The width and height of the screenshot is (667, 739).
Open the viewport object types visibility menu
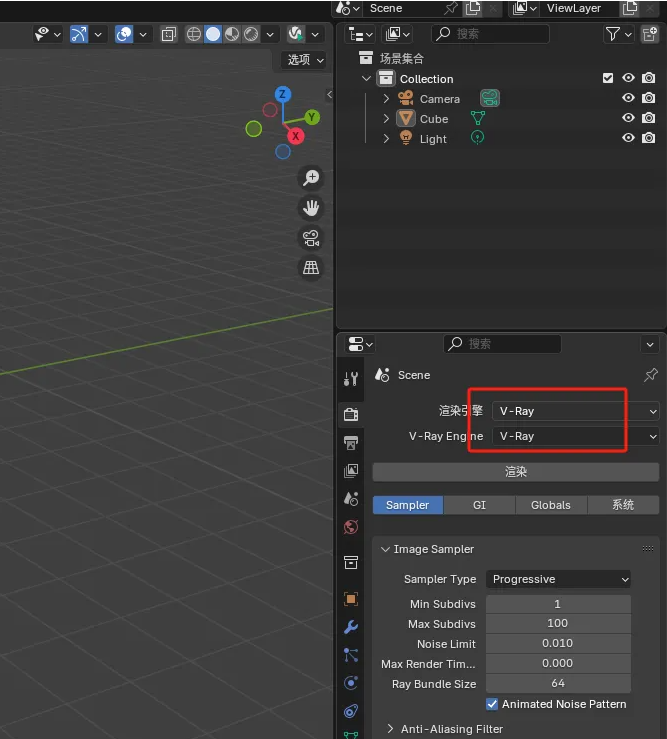[x=48, y=34]
